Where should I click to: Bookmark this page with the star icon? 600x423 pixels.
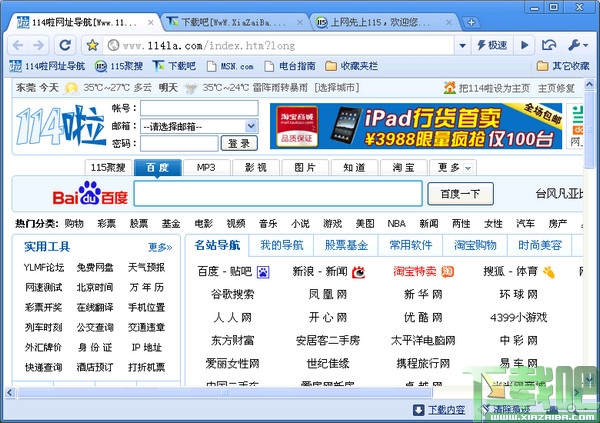click(92, 46)
